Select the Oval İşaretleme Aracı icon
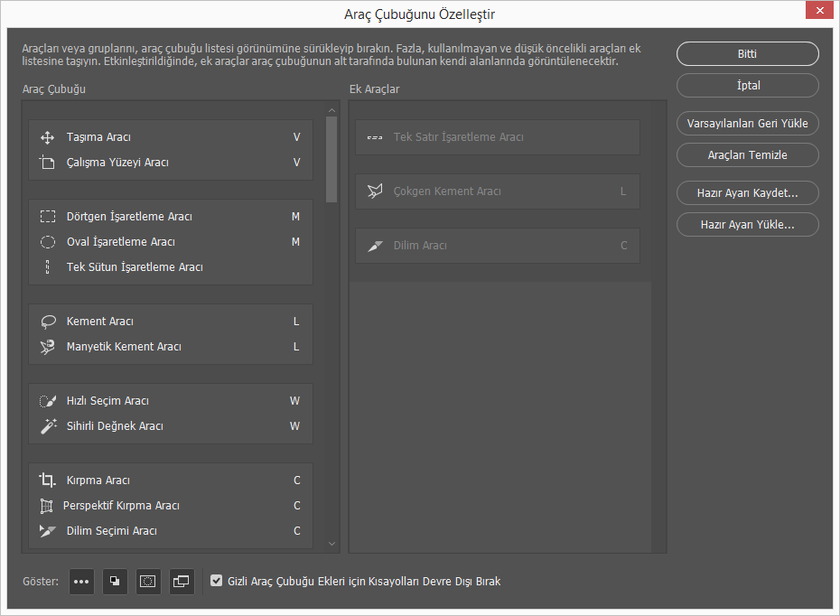Image resolution: width=840 pixels, height=616 pixels. point(48,242)
